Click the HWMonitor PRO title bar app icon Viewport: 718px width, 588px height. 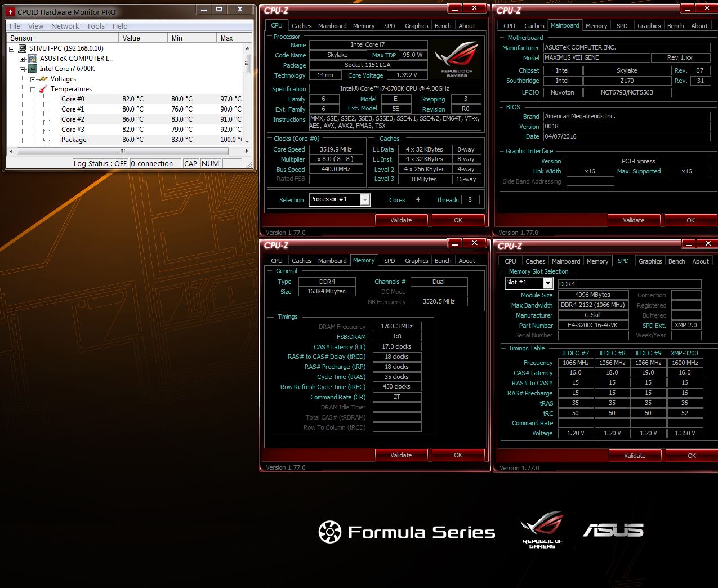(10, 11)
